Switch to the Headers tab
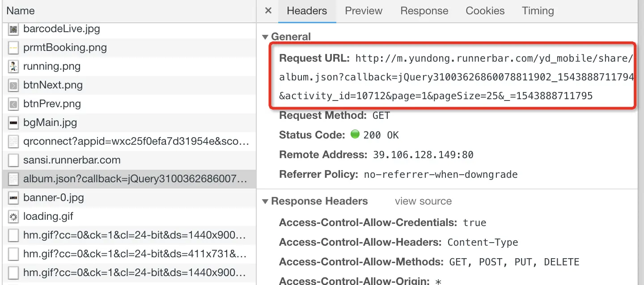 pos(307,11)
